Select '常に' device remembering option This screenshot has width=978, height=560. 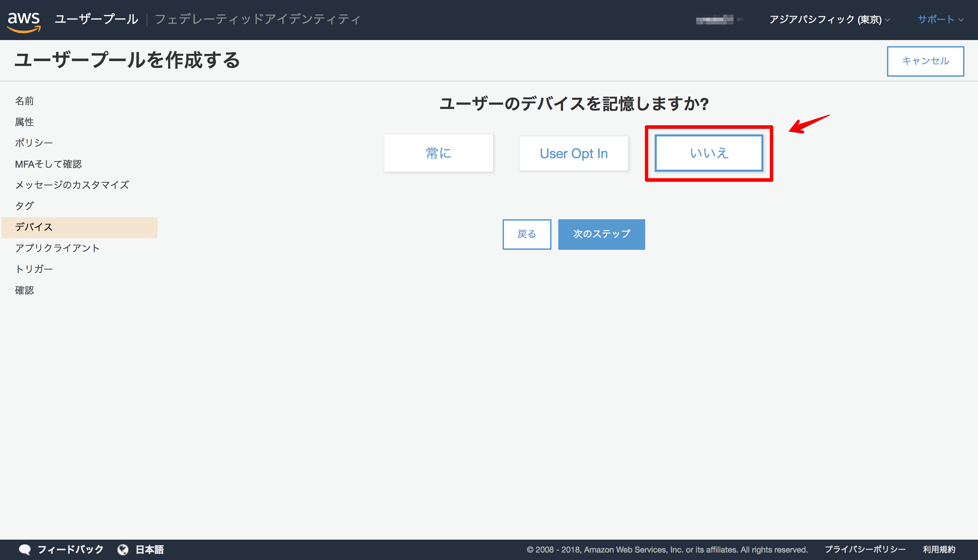pyautogui.click(x=438, y=152)
